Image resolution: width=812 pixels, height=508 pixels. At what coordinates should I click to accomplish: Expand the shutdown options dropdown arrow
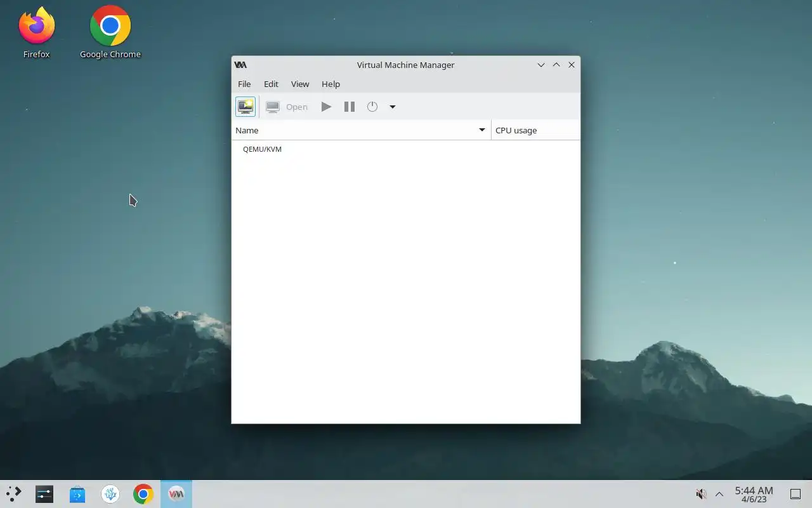393,107
